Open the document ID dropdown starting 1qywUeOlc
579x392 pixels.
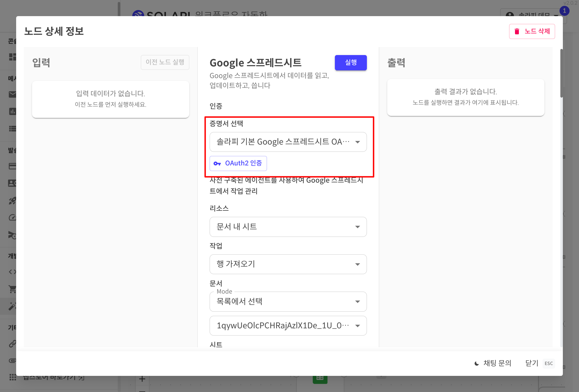[288, 326]
